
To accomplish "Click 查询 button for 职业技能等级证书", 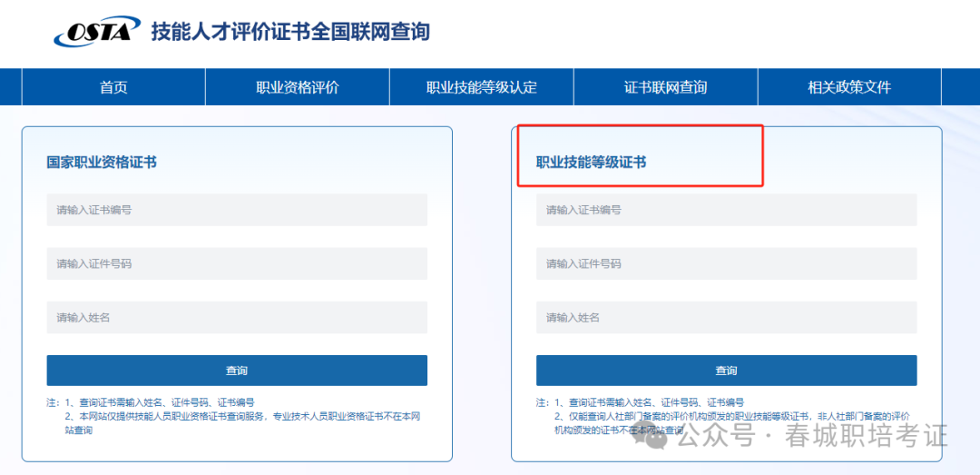I will pyautogui.click(x=726, y=371).
